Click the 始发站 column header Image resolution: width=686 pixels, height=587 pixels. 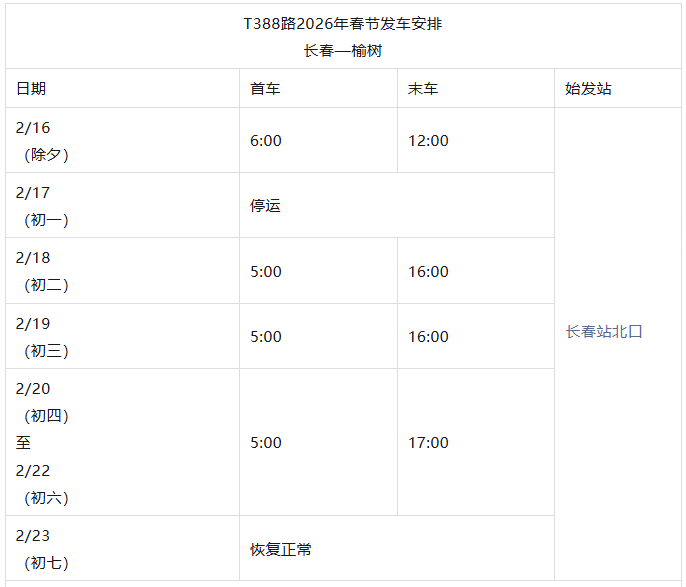tap(588, 88)
